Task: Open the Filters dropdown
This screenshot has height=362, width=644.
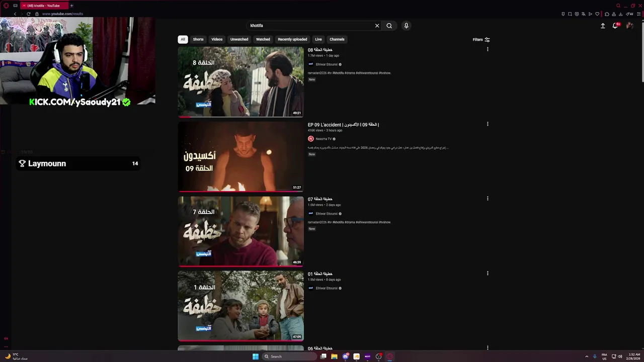Action: click(481, 39)
